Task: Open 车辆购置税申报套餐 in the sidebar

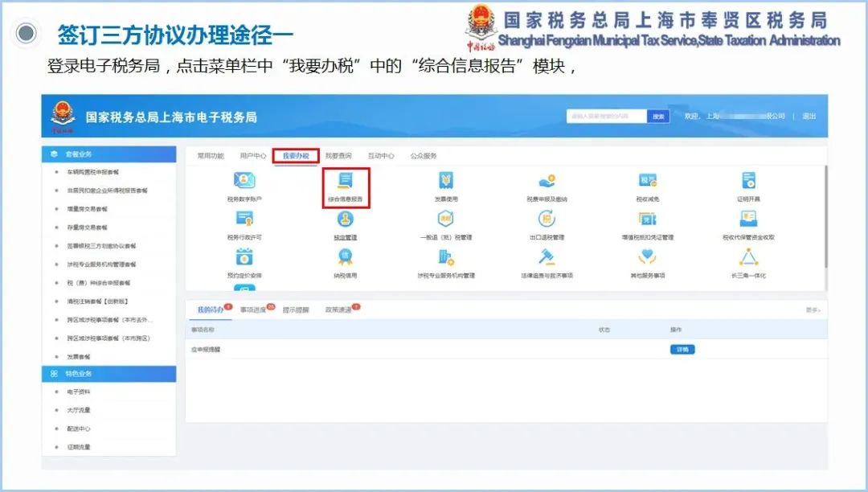Action: pyautogui.click(x=93, y=172)
